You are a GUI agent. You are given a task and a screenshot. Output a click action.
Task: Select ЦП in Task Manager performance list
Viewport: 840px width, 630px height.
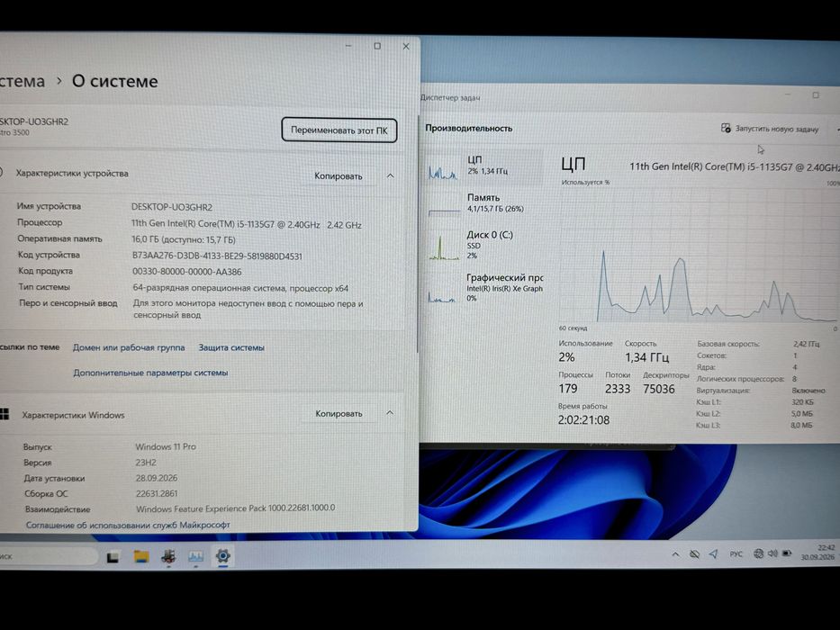[484, 167]
